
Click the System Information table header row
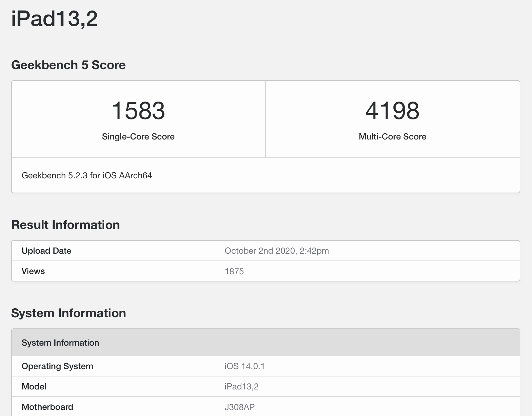click(60, 343)
